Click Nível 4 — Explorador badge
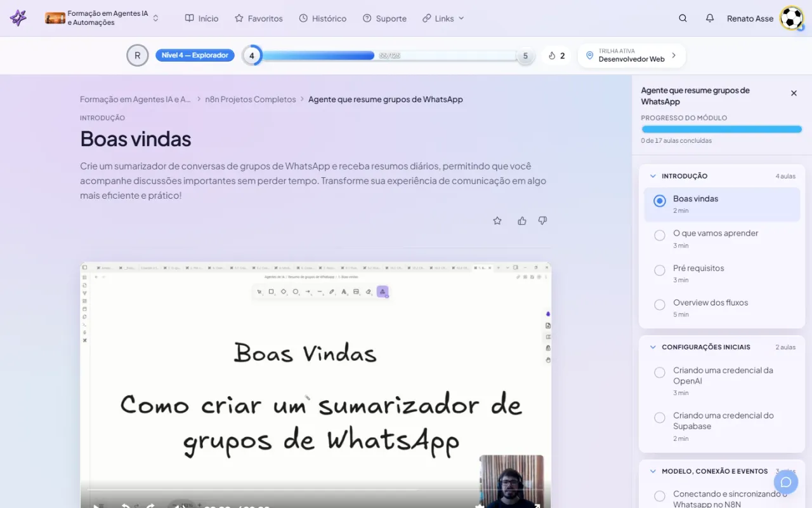This screenshot has width=812, height=508. [x=195, y=55]
